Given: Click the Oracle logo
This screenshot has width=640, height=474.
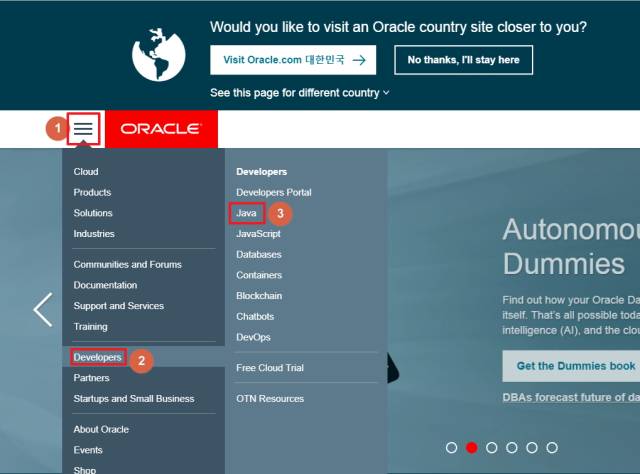Looking at the screenshot, I should 160,129.
